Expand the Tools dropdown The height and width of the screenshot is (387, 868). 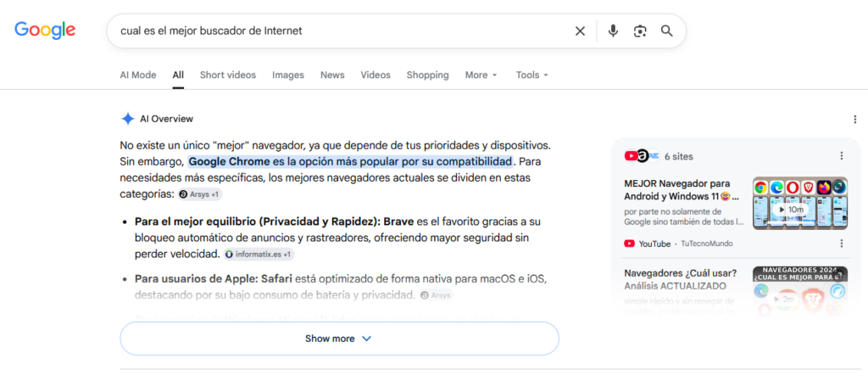(x=532, y=75)
